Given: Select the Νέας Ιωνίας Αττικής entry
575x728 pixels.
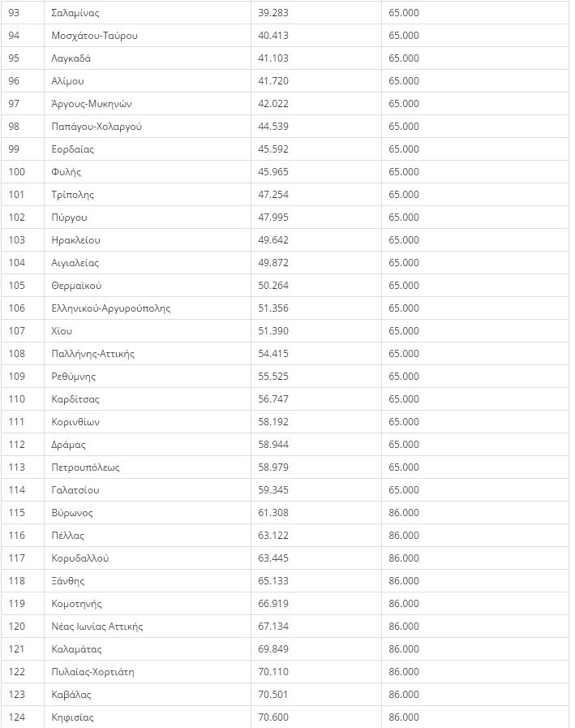Looking at the screenshot, I should [x=97, y=627].
